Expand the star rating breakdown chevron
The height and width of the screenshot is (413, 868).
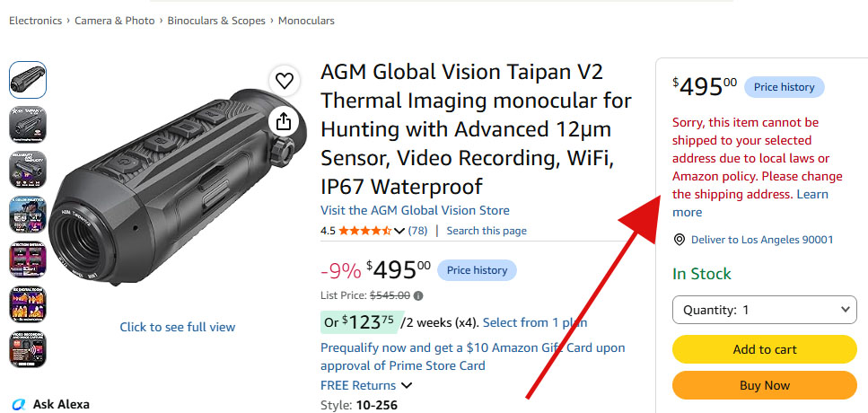(x=399, y=231)
